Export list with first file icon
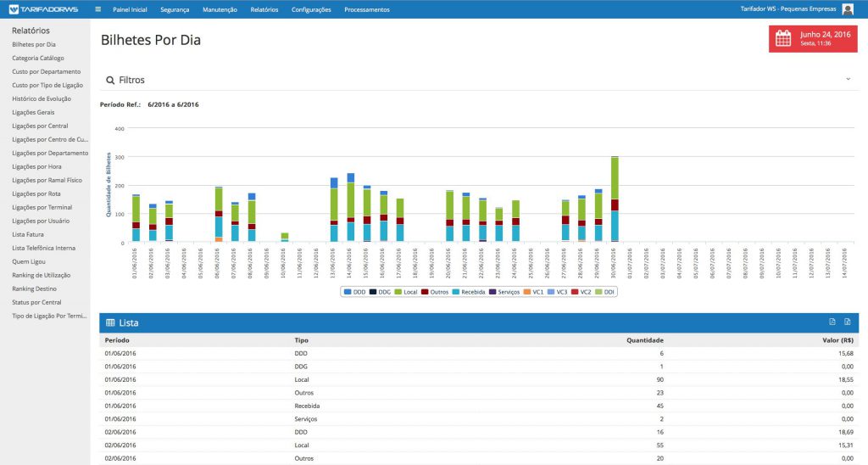Viewport: 868px width, 465px height. [832, 322]
